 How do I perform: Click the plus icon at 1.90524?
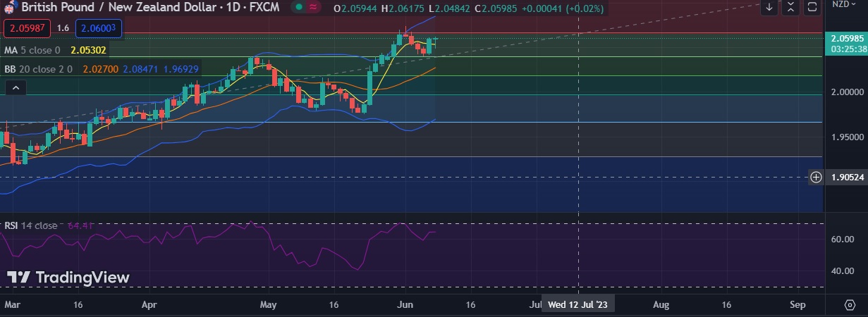(816, 177)
